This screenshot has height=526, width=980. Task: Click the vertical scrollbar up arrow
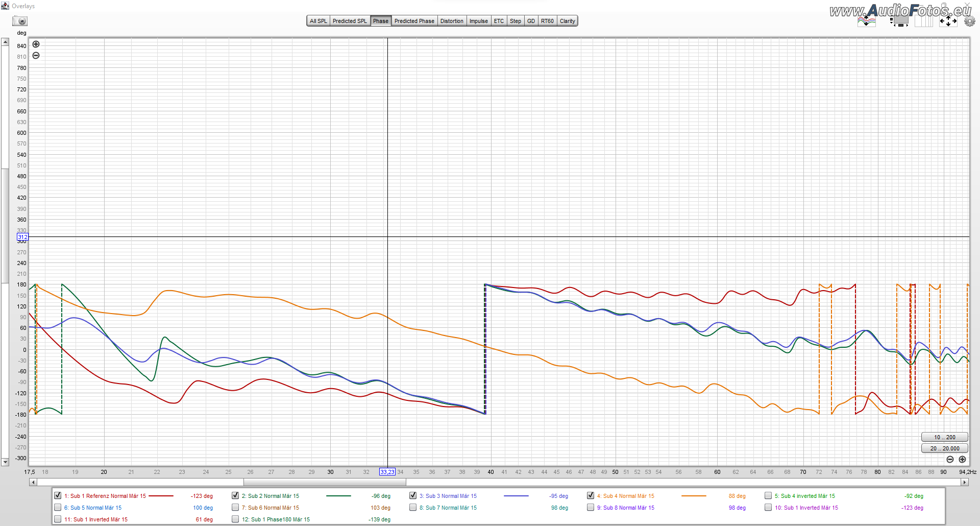pyautogui.click(x=5, y=42)
